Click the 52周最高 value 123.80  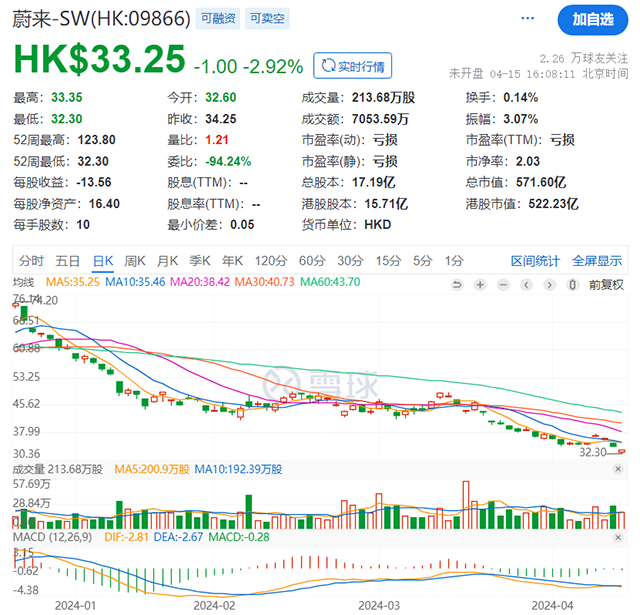[x=96, y=140]
